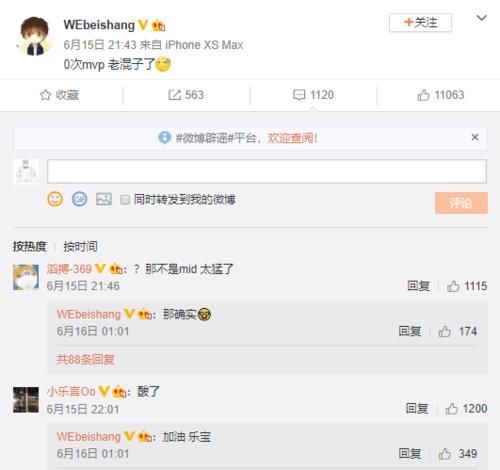
Task: Add post to favorites using 收藏 star
Action: [x=59, y=95]
